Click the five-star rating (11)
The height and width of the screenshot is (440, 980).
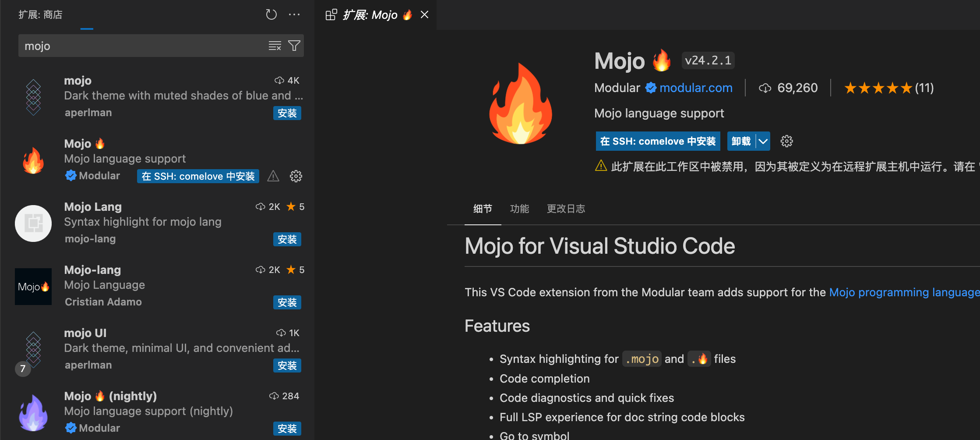(x=889, y=88)
